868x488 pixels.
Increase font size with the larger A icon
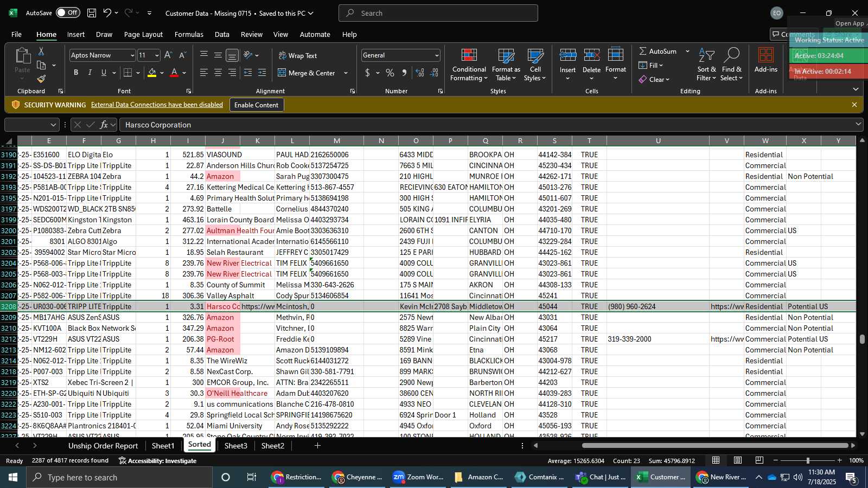(168, 55)
